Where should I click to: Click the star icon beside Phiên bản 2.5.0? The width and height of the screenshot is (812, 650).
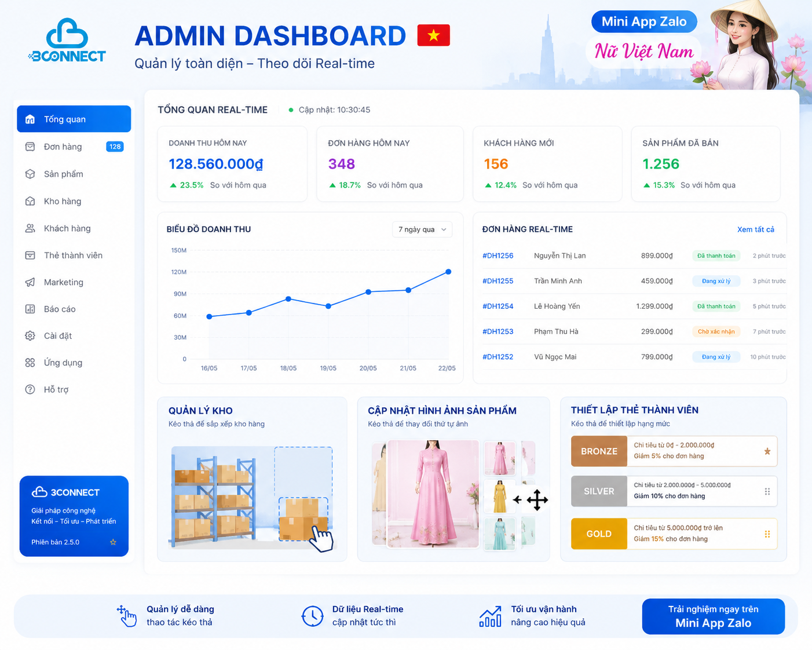point(113,542)
